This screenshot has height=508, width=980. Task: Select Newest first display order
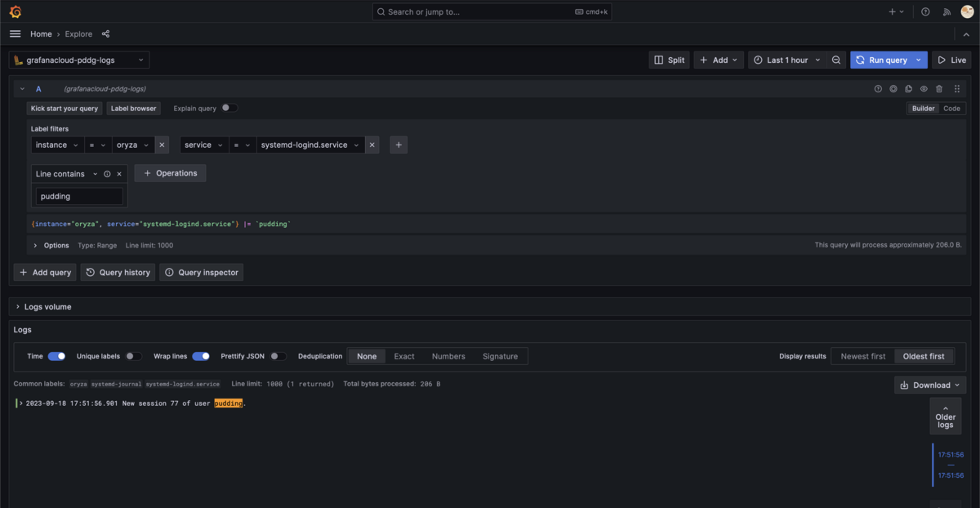click(x=862, y=356)
